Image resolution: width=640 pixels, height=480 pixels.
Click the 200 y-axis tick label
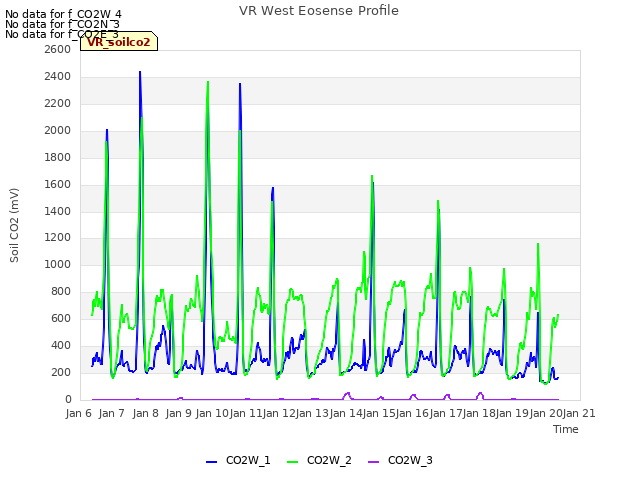[61, 372]
